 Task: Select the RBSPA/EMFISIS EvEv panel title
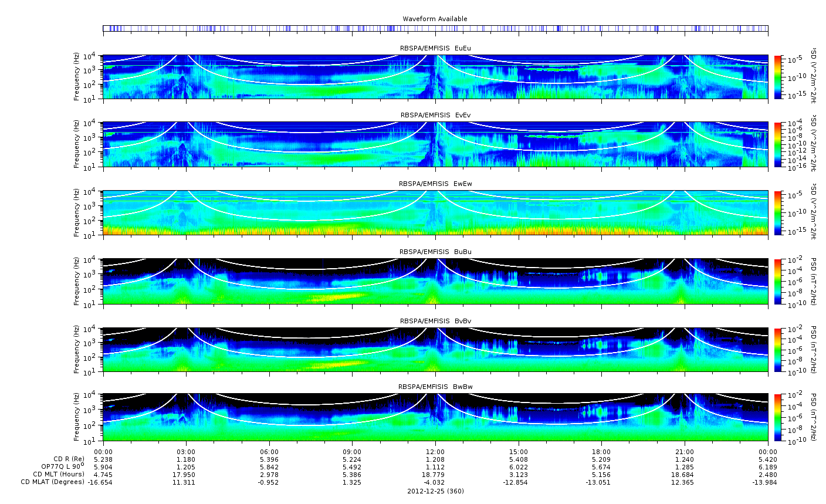coord(435,116)
